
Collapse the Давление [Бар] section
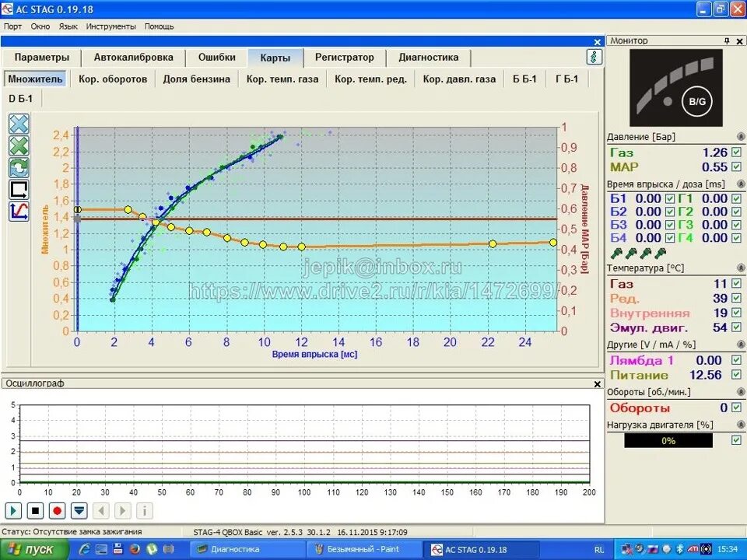(741, 137)
